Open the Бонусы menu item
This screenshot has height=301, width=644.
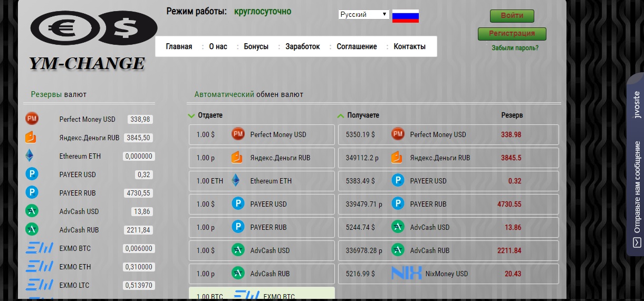pyautogui.click(x=256, y=46)
